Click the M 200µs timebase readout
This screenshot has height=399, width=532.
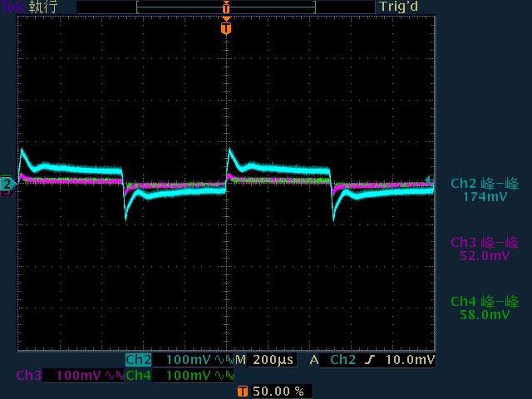click(265, 361)
